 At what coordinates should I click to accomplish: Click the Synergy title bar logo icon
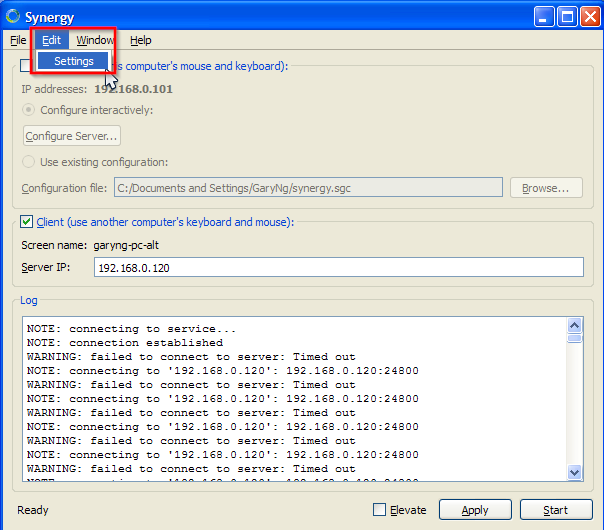[x=13, y=16]
